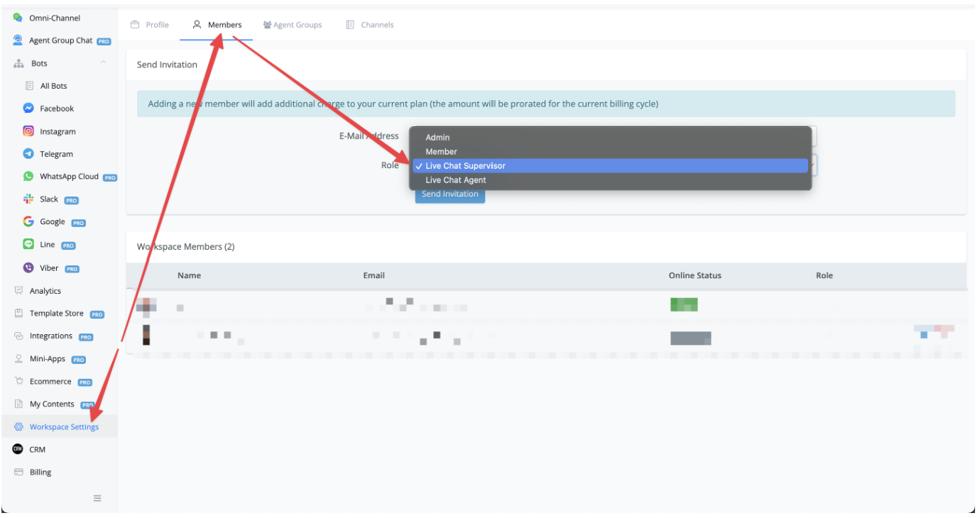Go to the Profile tab
980x518 pixels.
(x=150, y=25)
